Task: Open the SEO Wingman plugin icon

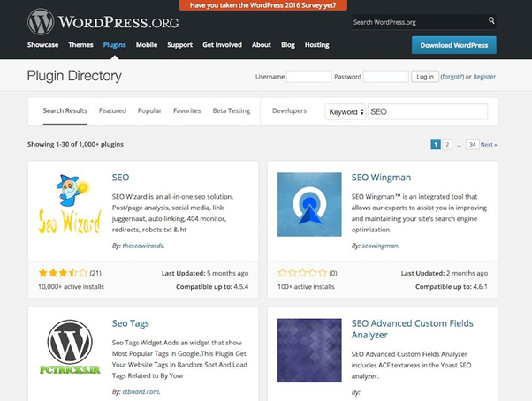Action: pyautogui.click(x=309, y=204)
